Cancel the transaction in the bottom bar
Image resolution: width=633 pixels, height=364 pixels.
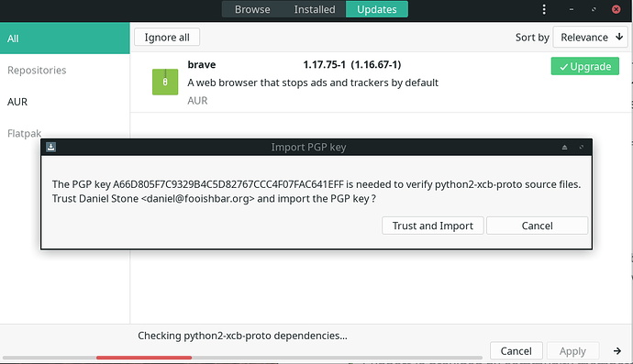516,351
